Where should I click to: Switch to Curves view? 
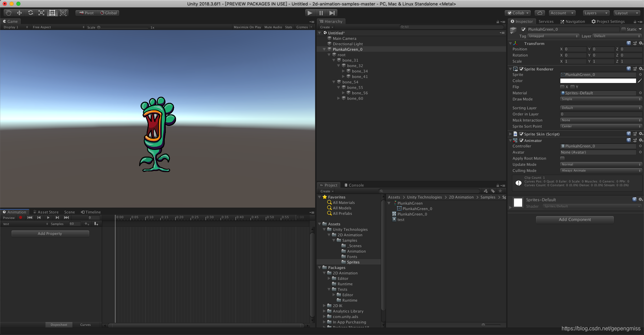(x=85, y=325)
